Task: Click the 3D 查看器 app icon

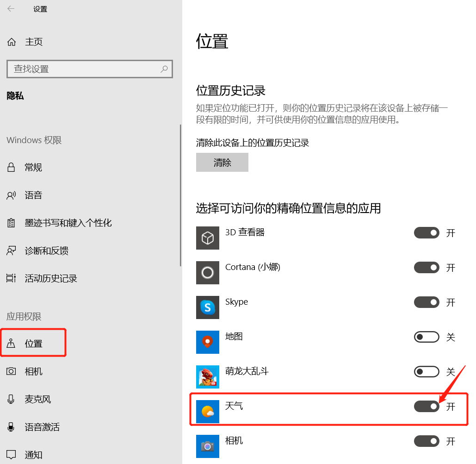Action: (207, 238)
